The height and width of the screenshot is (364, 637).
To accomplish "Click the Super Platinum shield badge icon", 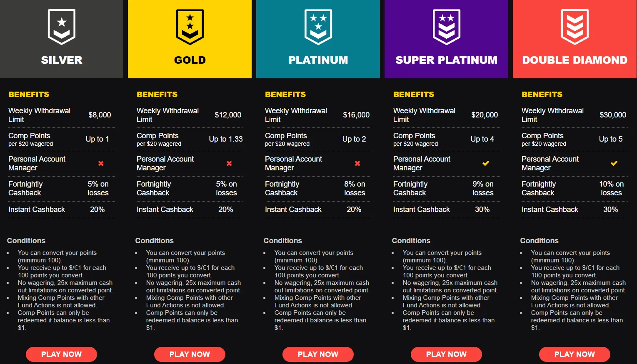I will [447, 27].
